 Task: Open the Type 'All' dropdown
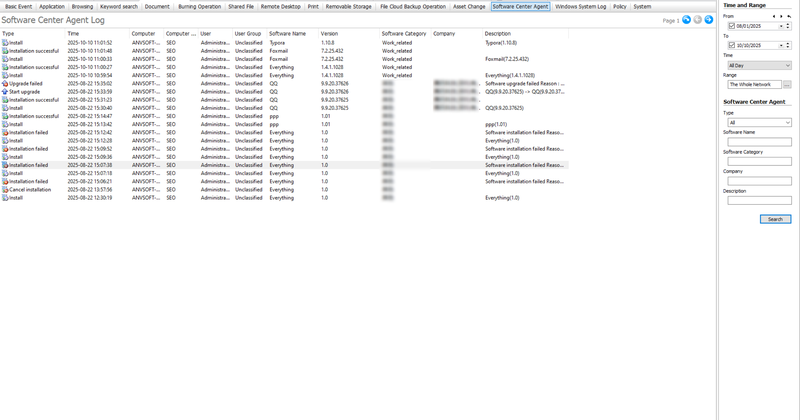point(759,122)
